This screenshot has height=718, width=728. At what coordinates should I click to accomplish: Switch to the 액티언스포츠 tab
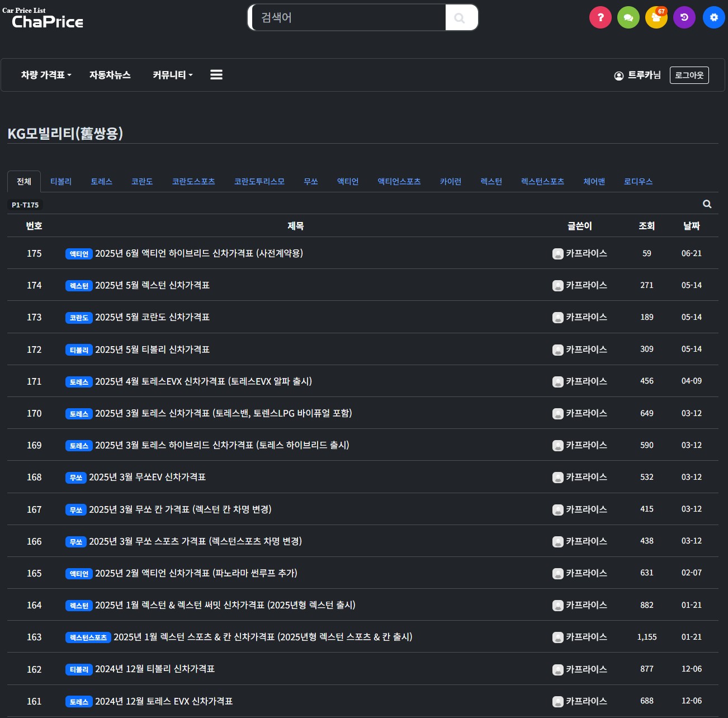399,182
